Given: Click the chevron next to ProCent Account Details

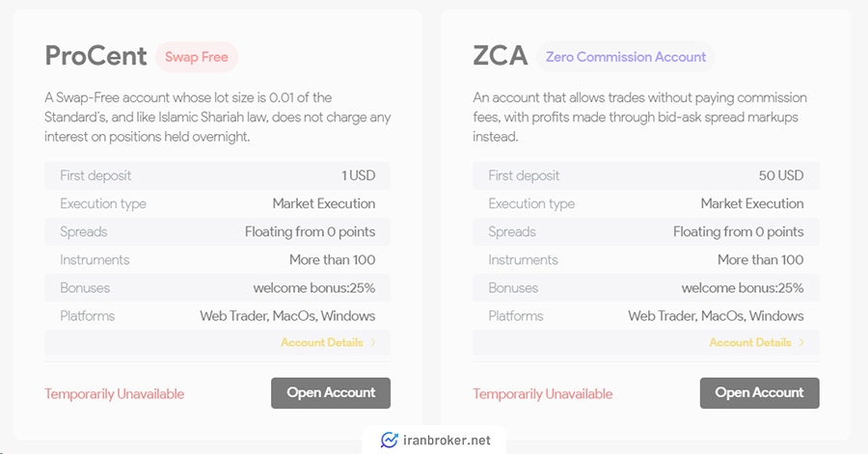Looking at the screenshot, I should click(x=373, y=343).
